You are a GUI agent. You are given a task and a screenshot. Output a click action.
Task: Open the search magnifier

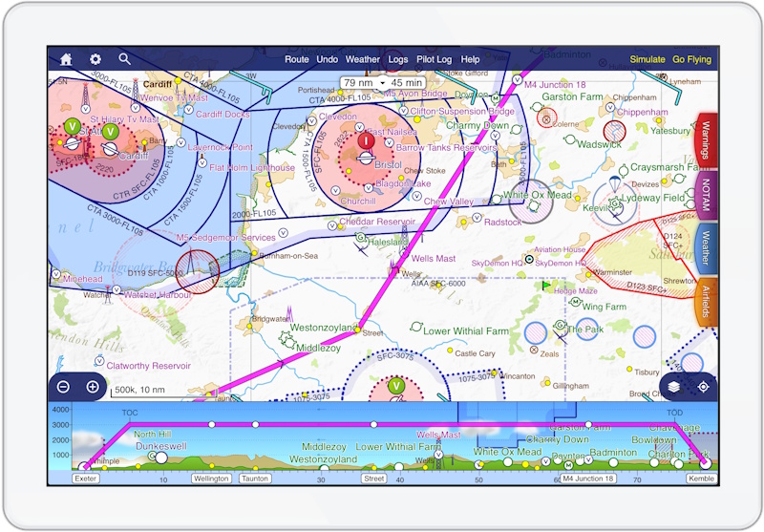pos(124,59)
